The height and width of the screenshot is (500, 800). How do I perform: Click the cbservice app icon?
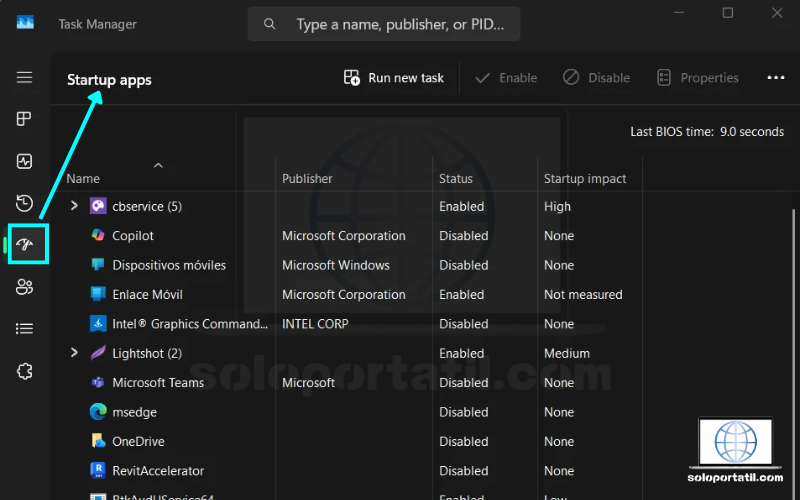[98, 206]
